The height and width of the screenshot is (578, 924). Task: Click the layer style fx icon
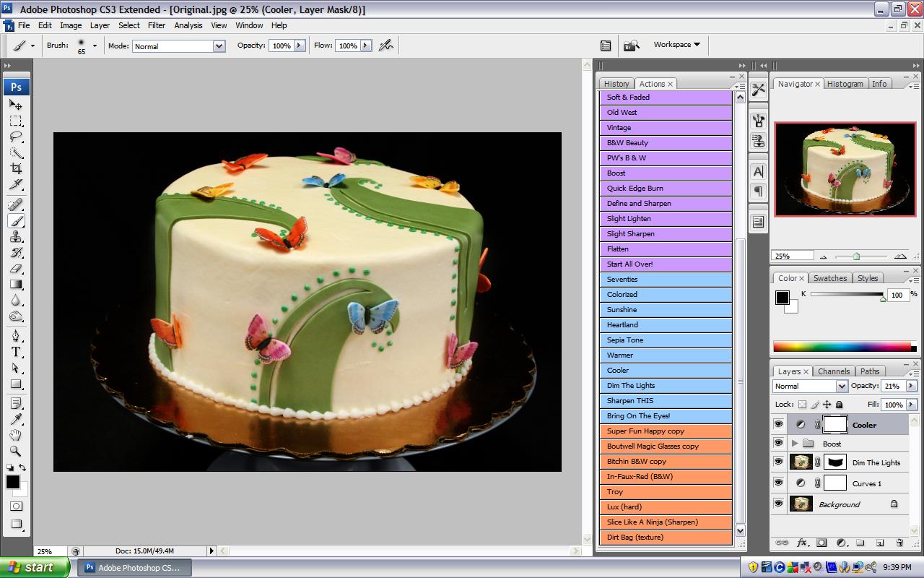click(x=802, y=543)
